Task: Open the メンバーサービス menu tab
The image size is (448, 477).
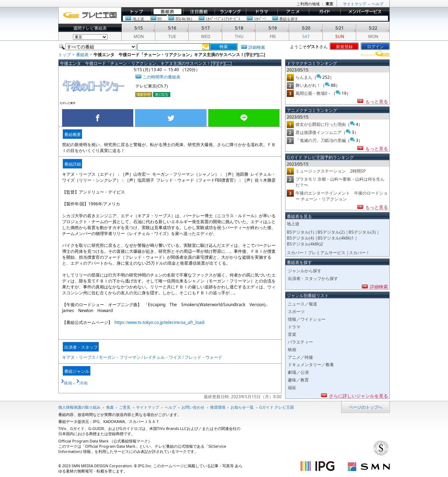Action: coord(365,12)
